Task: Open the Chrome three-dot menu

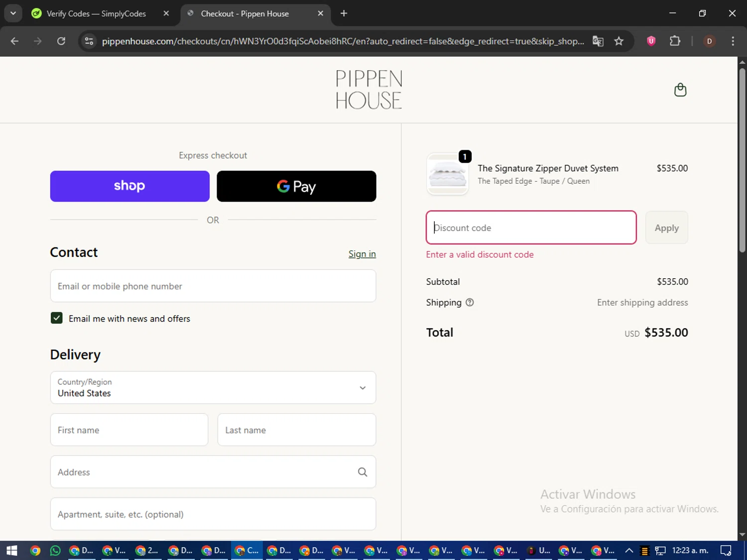Action: 733,41
